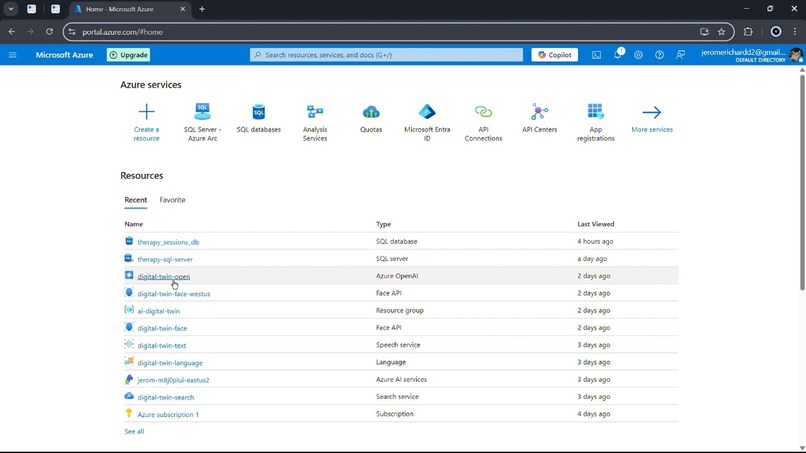
Task: Open the portal hamburger menu
Action: (x=13, y=55)
